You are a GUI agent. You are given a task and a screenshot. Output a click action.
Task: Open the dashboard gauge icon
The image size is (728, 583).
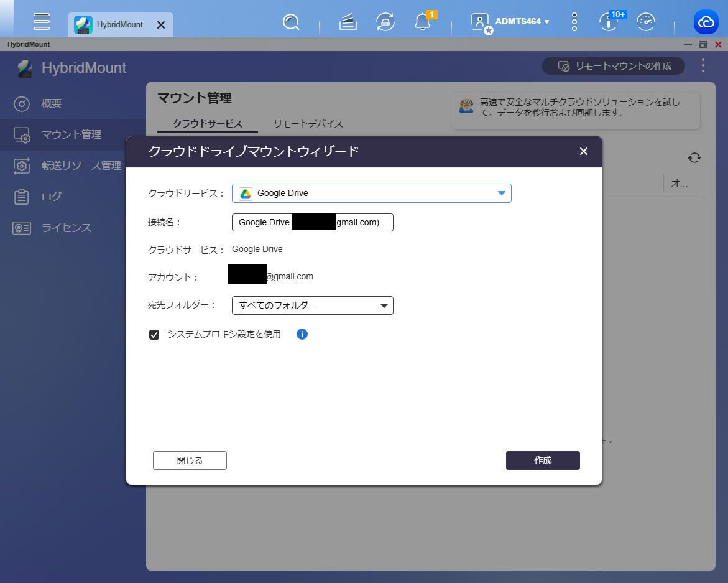(647, 22)
